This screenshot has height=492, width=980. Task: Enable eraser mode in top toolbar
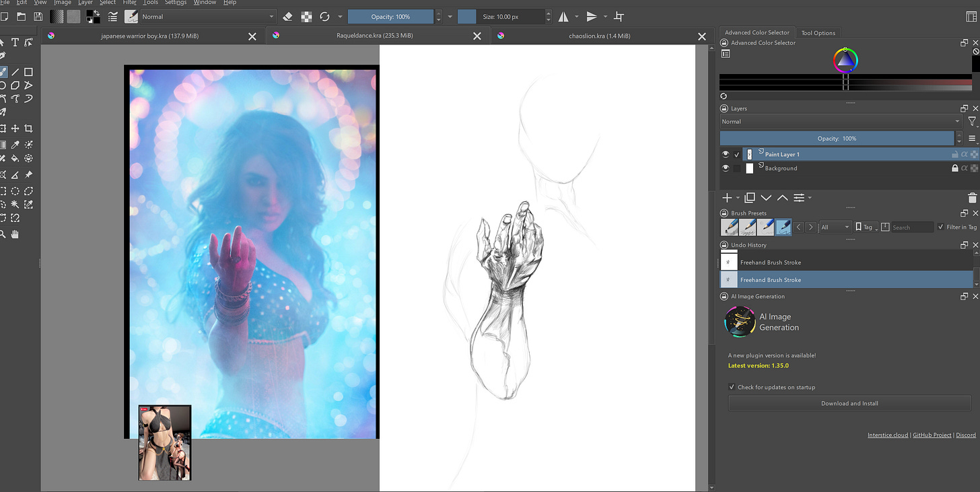pyautogui.click(x=287, y=17)
